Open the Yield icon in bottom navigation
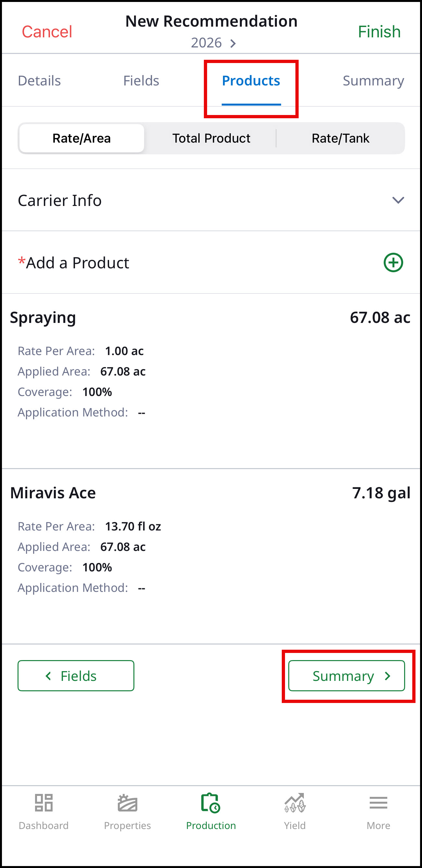 point(295,802)
